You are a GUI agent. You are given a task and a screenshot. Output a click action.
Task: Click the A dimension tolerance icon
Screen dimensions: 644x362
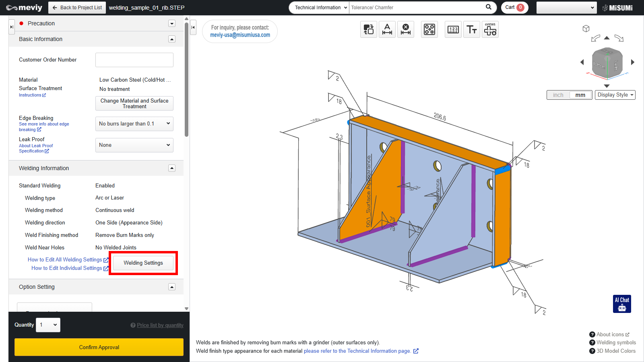click(x=387, y=29)
